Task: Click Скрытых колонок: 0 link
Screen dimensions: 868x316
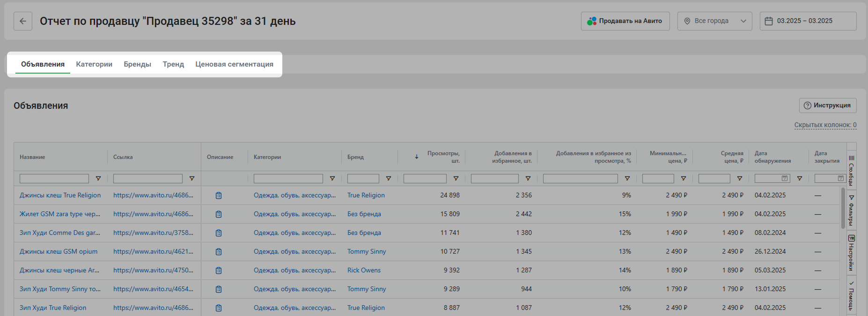Action: point(825,125)
